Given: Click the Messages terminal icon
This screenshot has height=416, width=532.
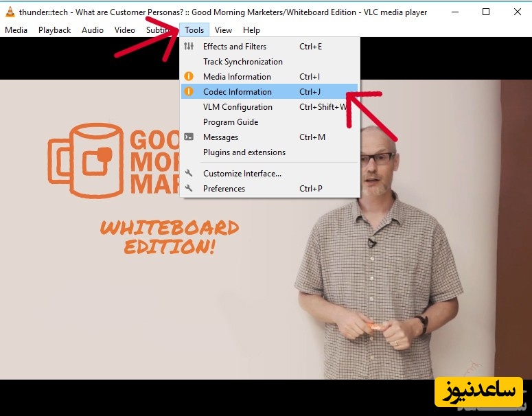Looking at the screenshot, I should click(x=189, y=137).
